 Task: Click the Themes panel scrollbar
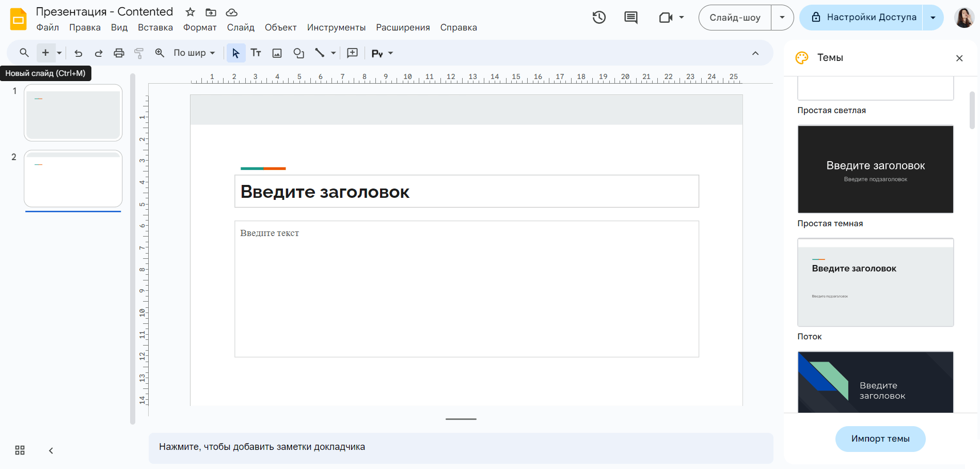pyautogui.click(x=972, y=110)
